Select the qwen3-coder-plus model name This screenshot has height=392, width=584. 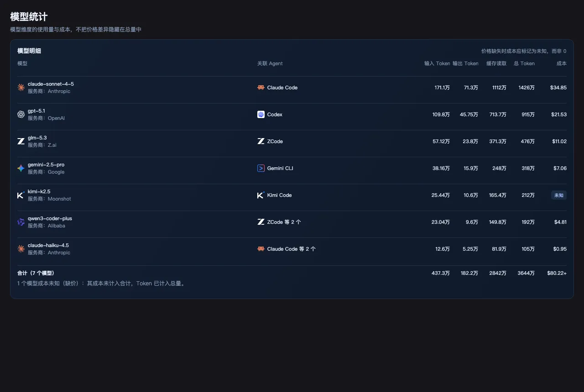50,218
